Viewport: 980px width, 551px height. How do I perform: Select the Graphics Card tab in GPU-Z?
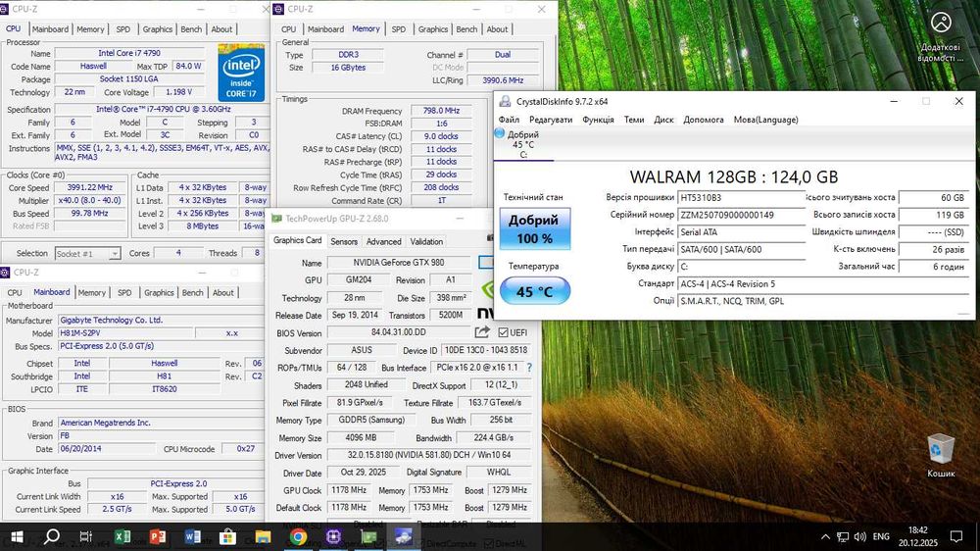[298, 241]
